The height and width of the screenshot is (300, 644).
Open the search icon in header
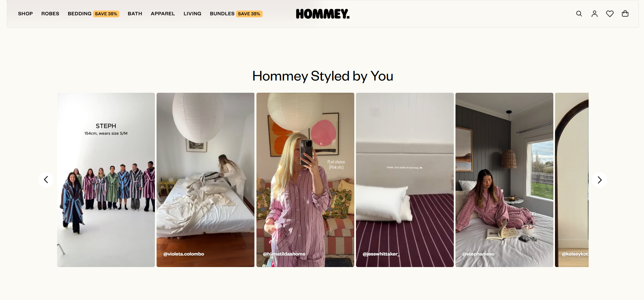(579, 14)
